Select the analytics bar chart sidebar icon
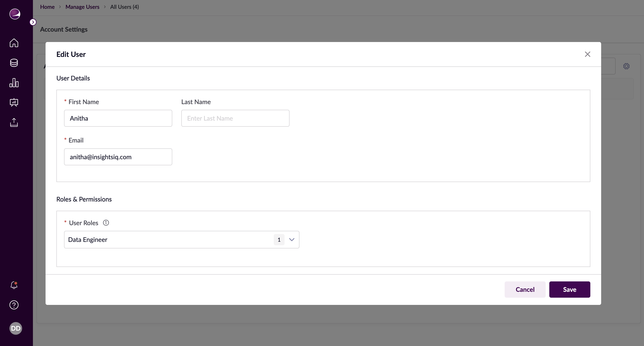Viewport: 644px width, 346px height. 14,83
